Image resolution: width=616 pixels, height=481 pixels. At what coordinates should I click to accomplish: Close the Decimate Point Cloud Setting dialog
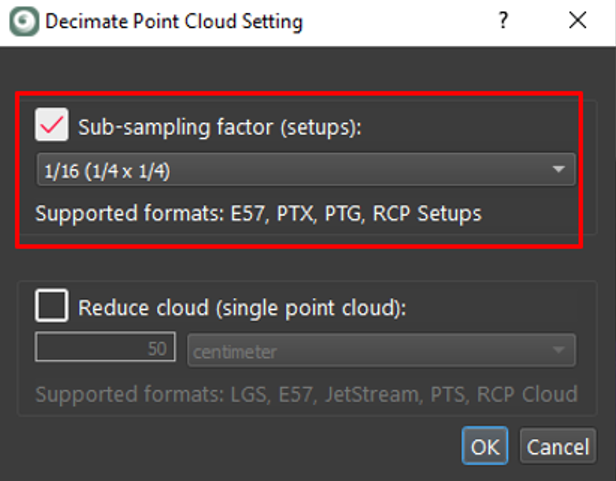click(x=577, y=21)
